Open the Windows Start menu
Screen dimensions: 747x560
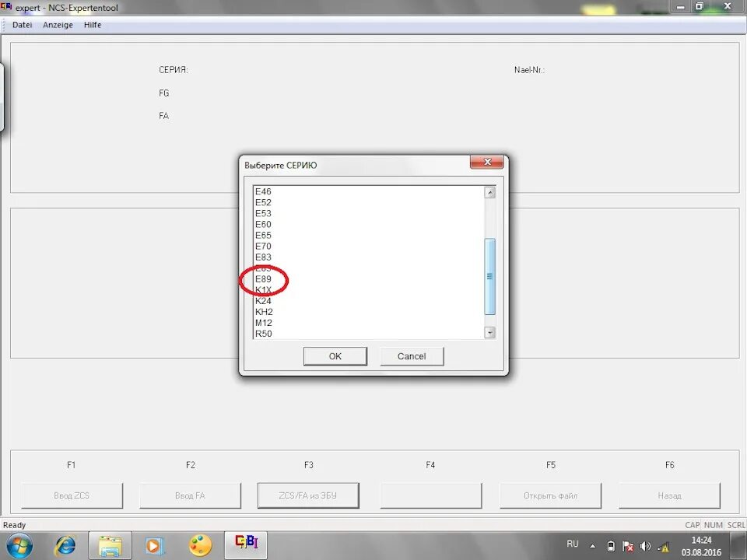tap(19, 546)
